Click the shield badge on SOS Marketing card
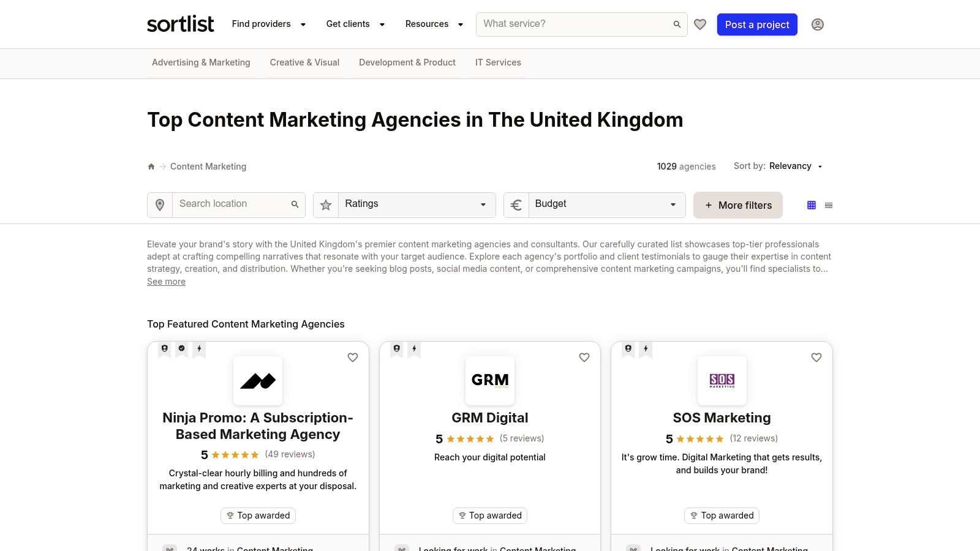The height and width of the screenshot is (551, 980). 628,349
